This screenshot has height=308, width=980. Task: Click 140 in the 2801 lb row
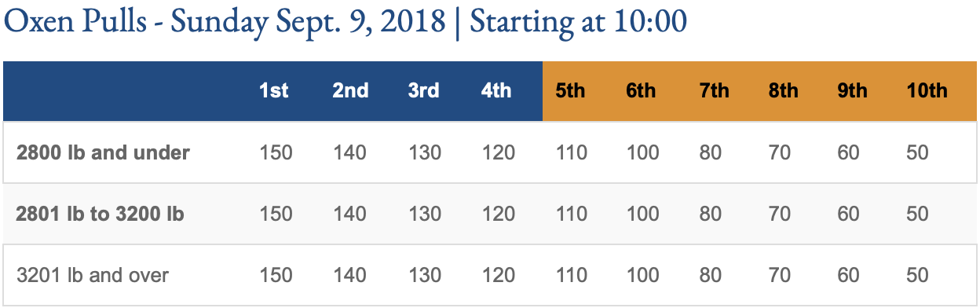tap(349, 214)
